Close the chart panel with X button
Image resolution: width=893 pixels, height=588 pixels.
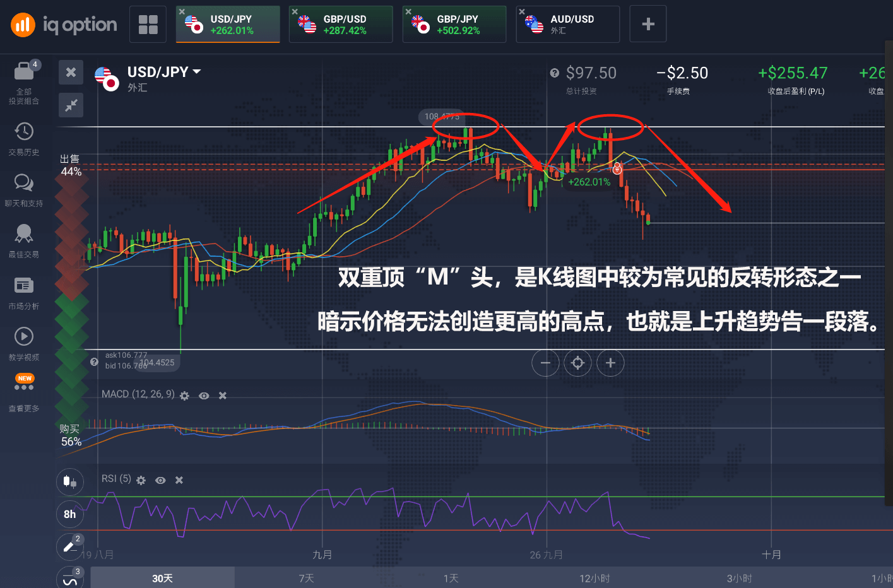click(71, 72)
